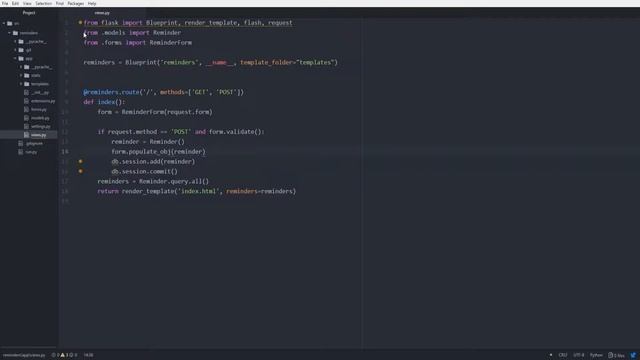Open the View menu
Viewport: 640px width, 360px height.
(27, 3)
